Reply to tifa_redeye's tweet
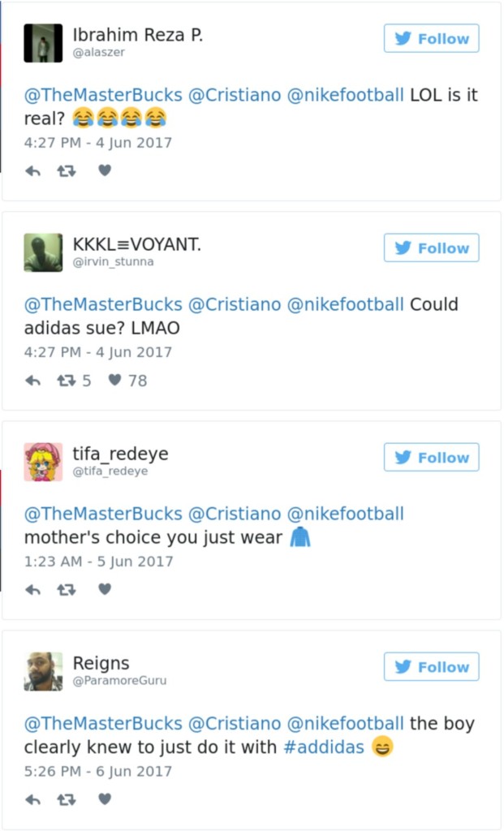Screen dimensions: 504x831 [x=32, y=589]
